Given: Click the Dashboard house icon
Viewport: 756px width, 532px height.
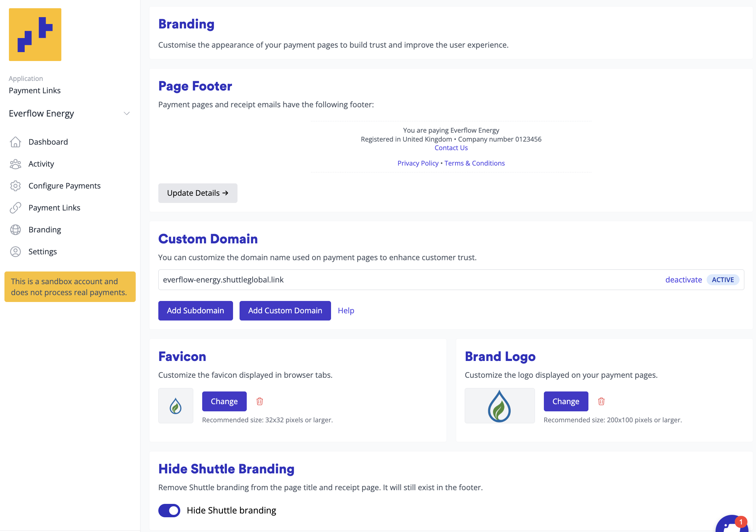Looking at the screenshot, I should pyautogui.click(x=15, y=142).
